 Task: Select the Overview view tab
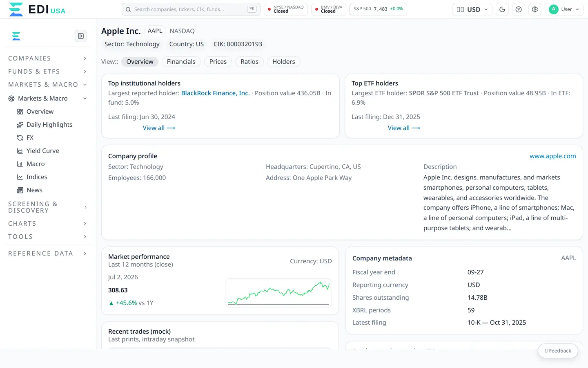[x=140, y=62]
